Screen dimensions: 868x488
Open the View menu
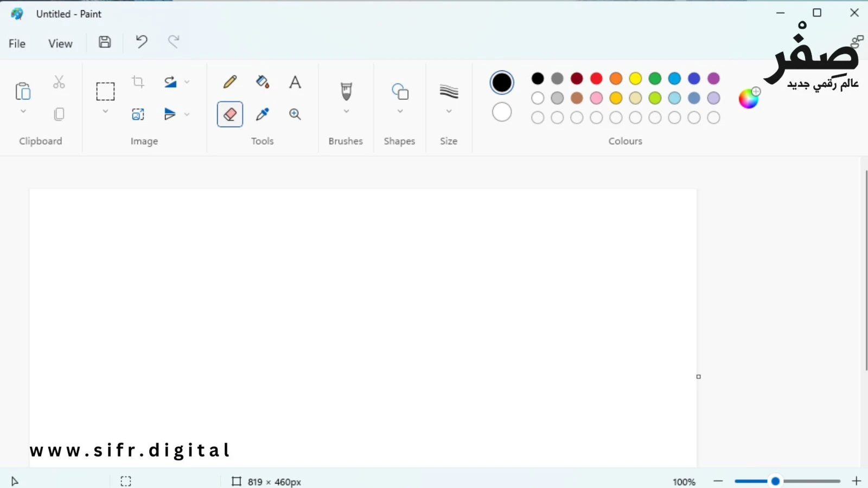[60, 43]
